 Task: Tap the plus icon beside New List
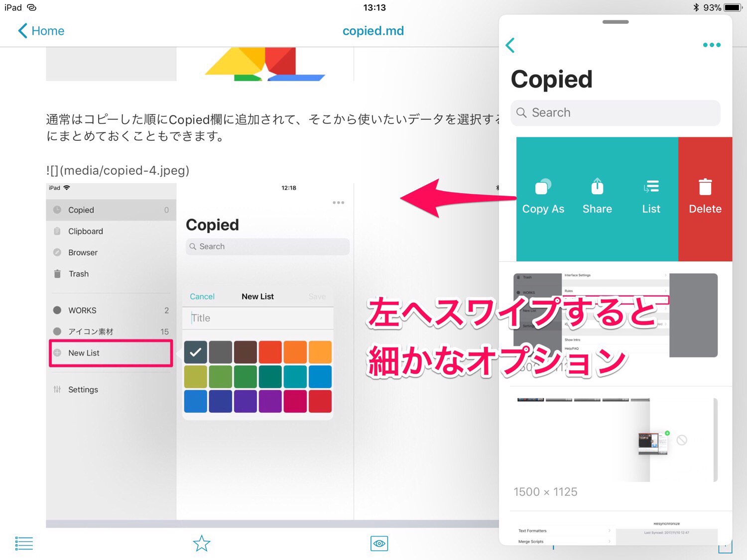coord(57,353)
